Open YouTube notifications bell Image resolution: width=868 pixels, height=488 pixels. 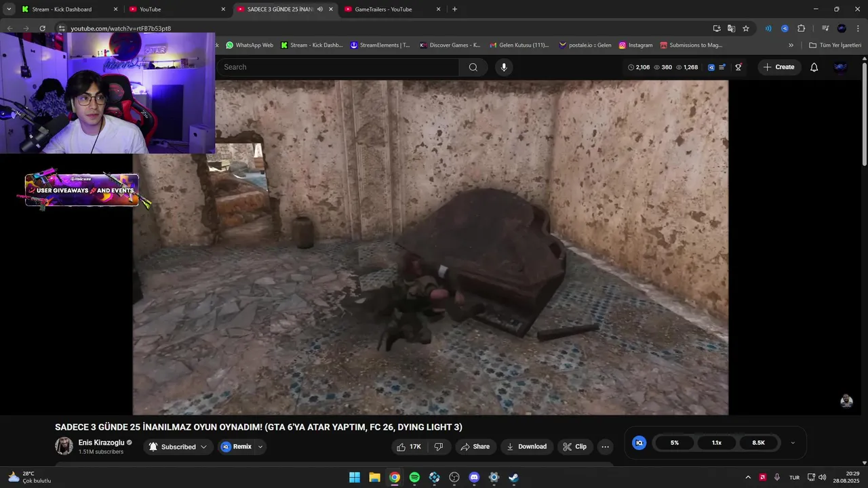click(814, 67)
